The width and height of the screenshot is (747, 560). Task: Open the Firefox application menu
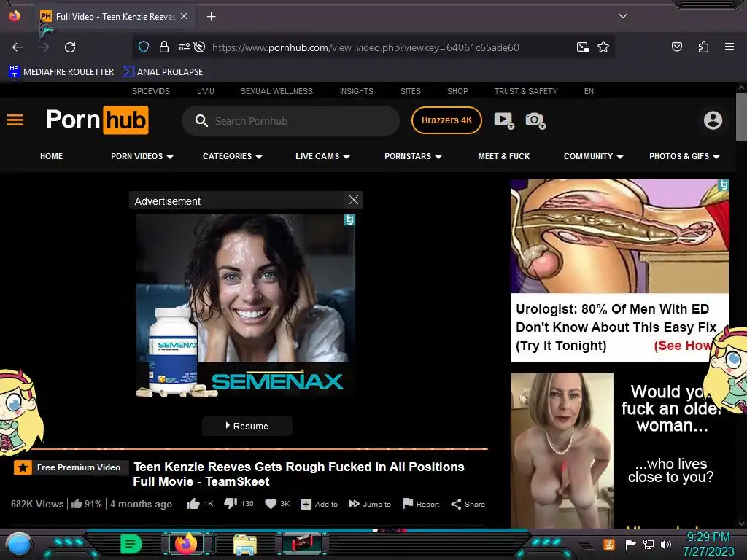(x=729, y=47)
